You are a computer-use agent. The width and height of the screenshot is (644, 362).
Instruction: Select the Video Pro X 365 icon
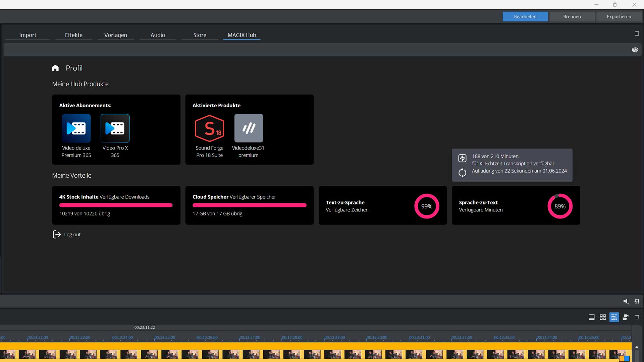(115, 128)
